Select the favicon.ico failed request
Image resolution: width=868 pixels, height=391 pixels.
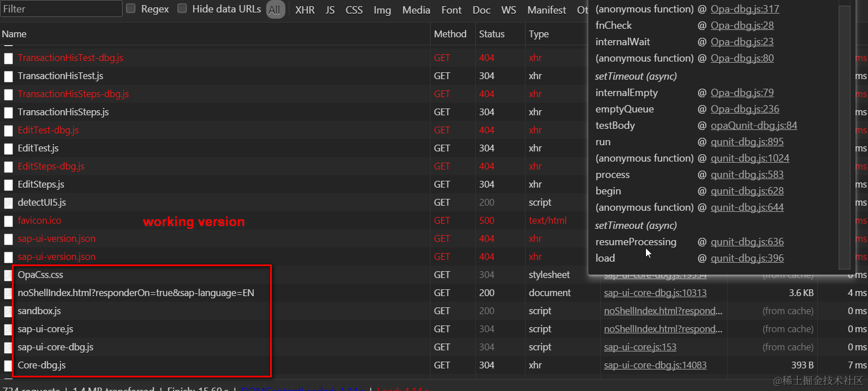tap(40, 220)
